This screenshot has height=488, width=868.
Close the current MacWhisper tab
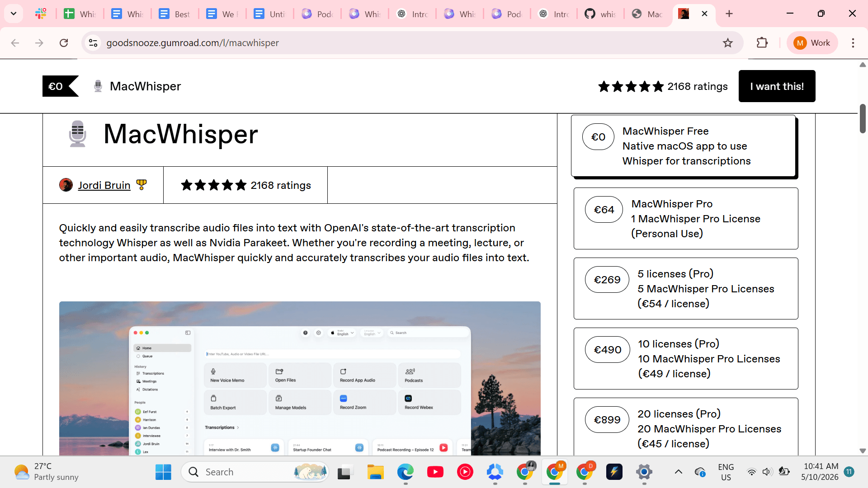(x=704, y=14)
